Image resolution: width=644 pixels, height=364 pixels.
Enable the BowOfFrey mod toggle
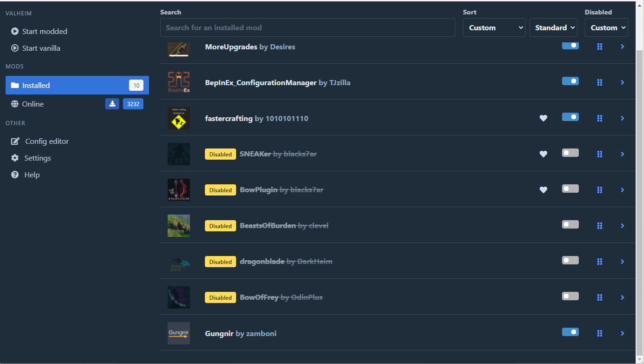click(x=570, y=296)
